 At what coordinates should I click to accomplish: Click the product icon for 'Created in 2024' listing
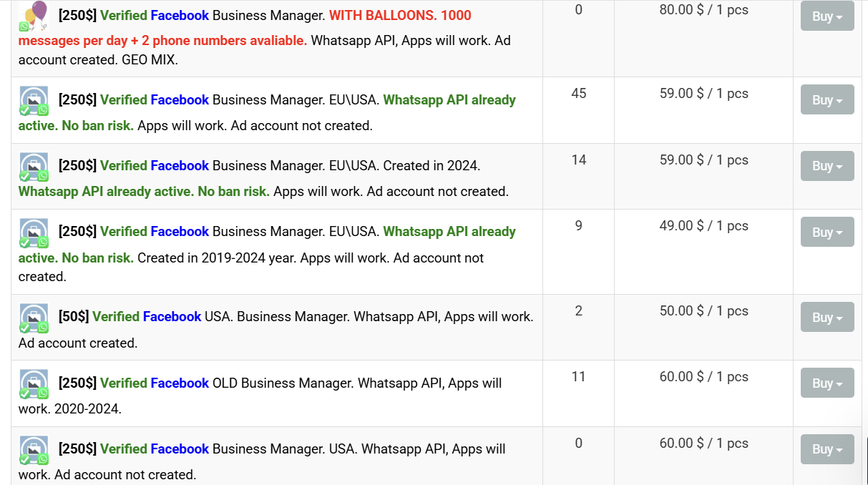click(34, 167)
